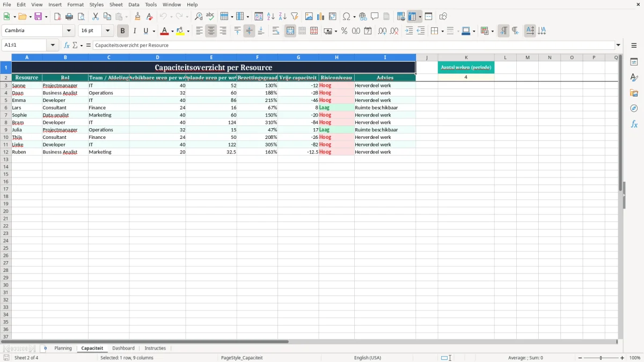
Task: Sort ascending A to Z
Action: pos(271,17)
